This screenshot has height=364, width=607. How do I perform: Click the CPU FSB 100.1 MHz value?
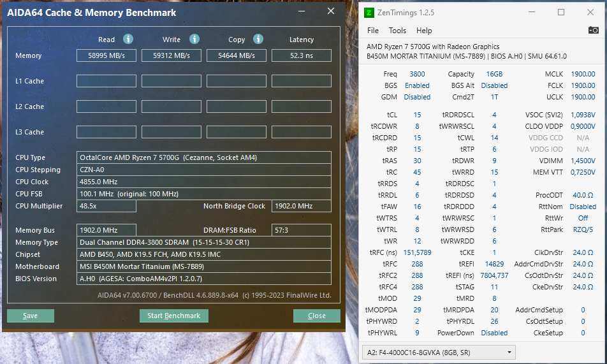[204, 194]
